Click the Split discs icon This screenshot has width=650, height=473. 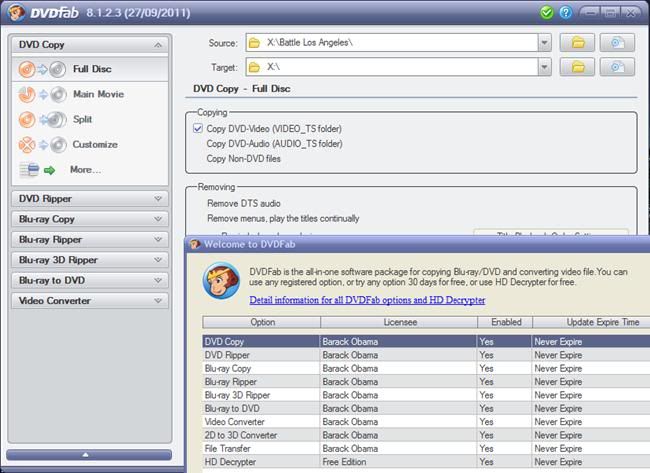(42, 120)
